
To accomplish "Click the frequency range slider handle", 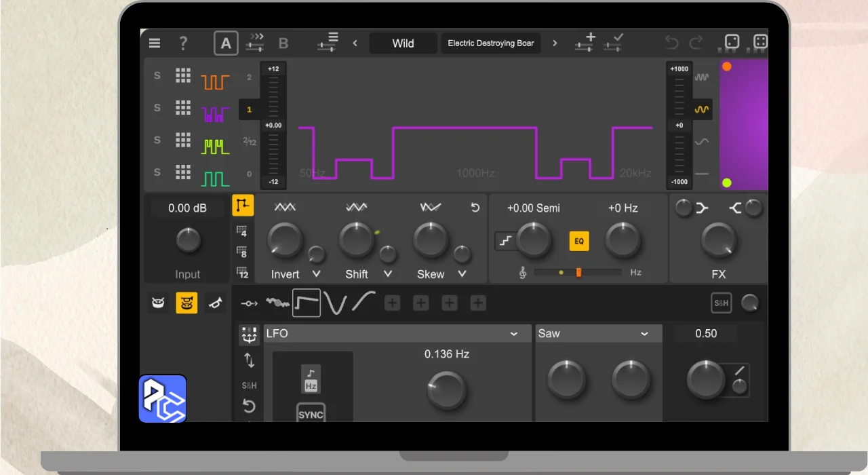I will 578,272.
